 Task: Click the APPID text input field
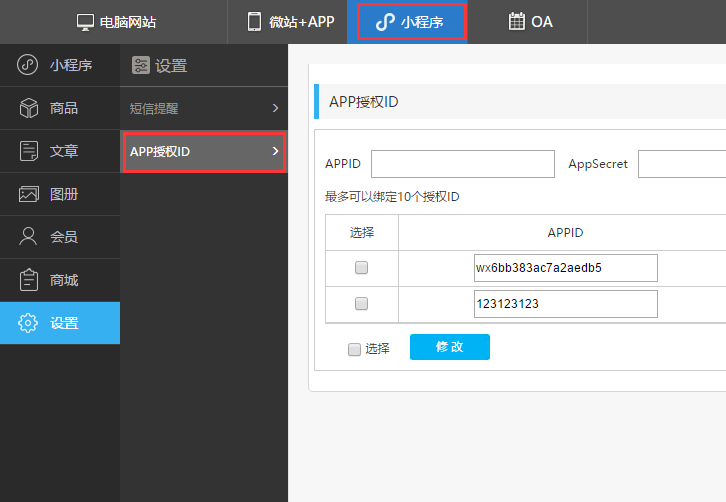coord(462,164)
